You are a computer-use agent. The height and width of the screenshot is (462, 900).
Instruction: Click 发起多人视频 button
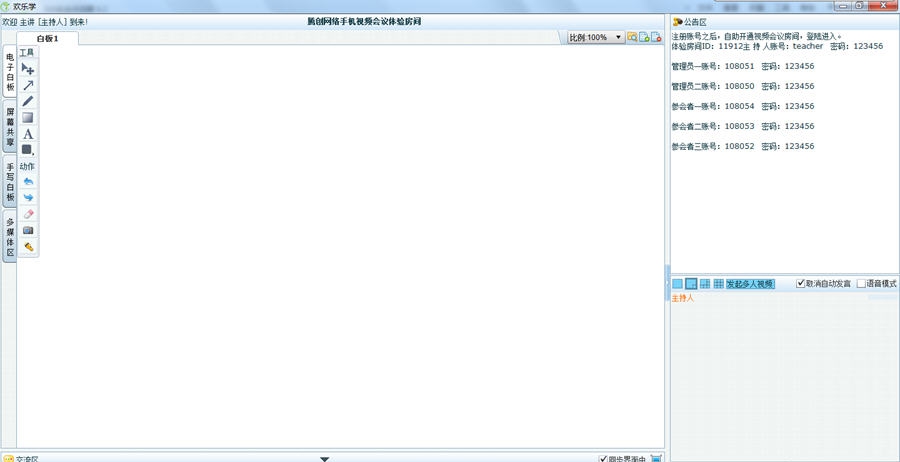pos(750,284)
